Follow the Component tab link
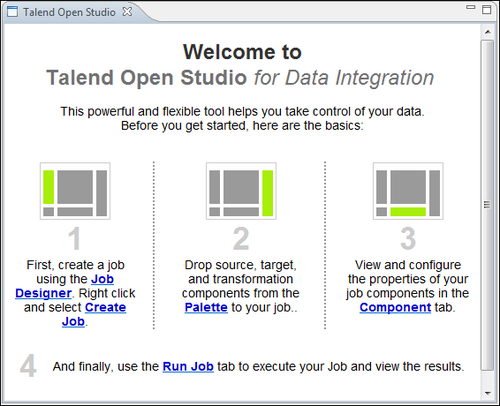Image resolution: width=500 pixels, height=406 pixels. tap(395, 307)
